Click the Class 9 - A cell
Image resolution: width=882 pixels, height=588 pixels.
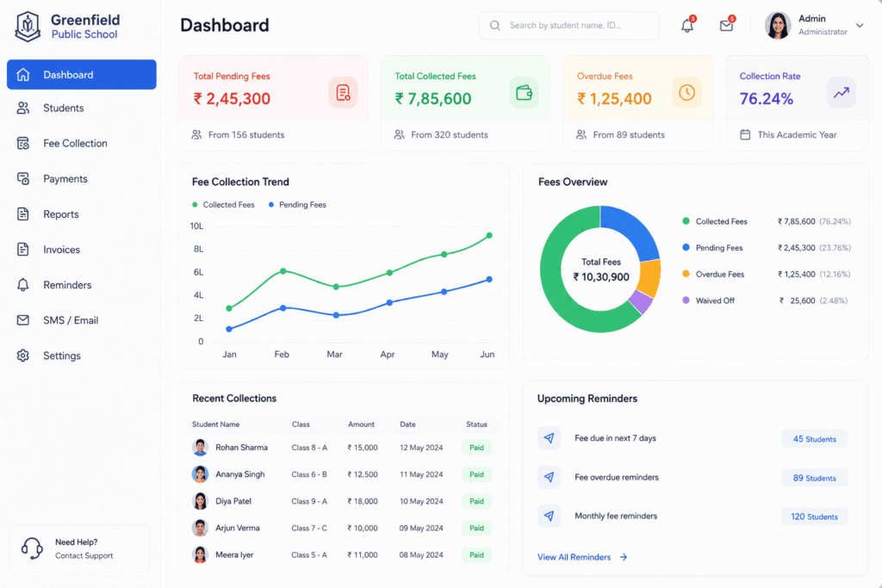point(309,501)
